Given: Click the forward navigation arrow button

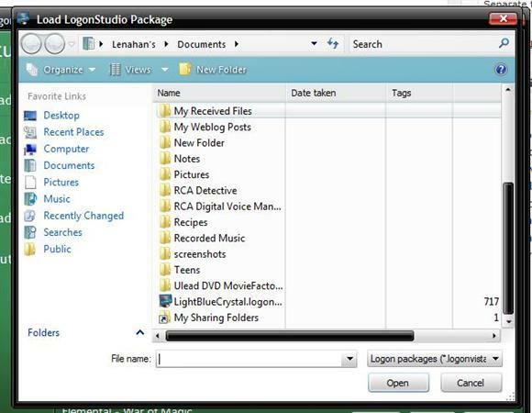Looking at the screenshot, I should pos(55,44).
